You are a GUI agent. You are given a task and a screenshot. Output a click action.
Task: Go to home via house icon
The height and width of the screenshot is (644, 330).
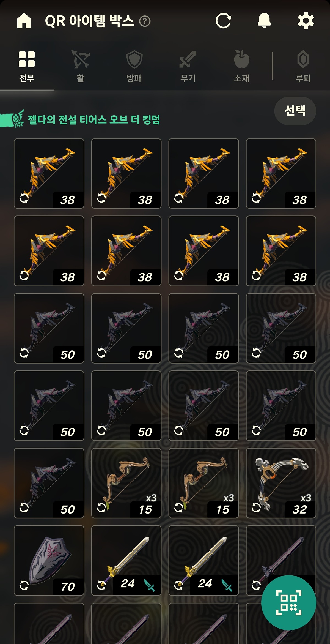point(24,21)
